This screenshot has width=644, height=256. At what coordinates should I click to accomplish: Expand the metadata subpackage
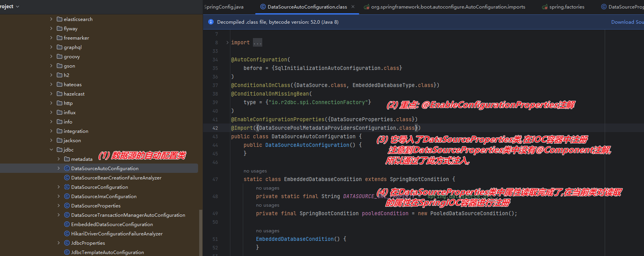[59, 159]
